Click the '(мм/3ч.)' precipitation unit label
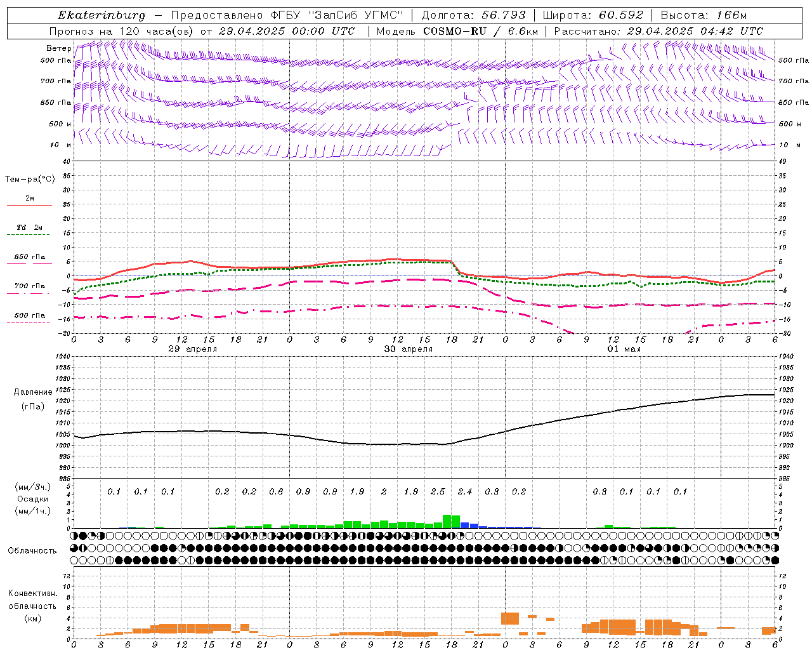The height and width of the screenshot is (650, 812). click(x=32, y=487)
